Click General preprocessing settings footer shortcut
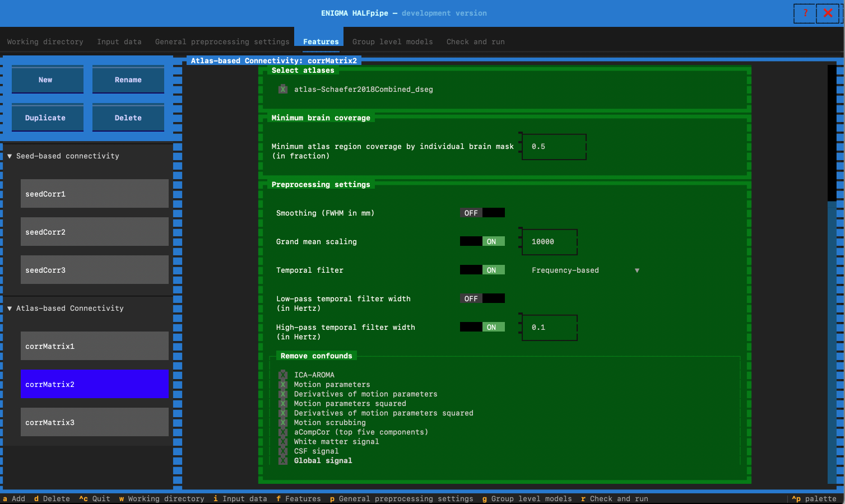This screenshot has width=845, height=504. pos(402,499)
